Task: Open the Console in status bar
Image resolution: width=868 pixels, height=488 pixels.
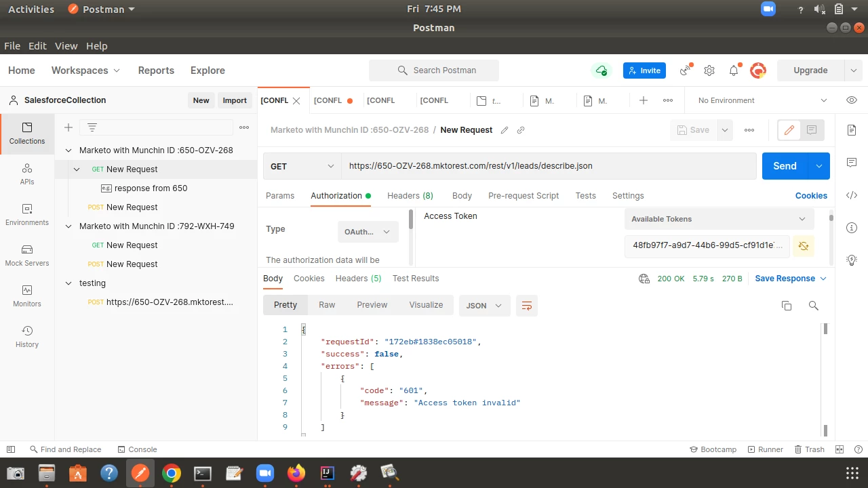Action: point(137,449)
